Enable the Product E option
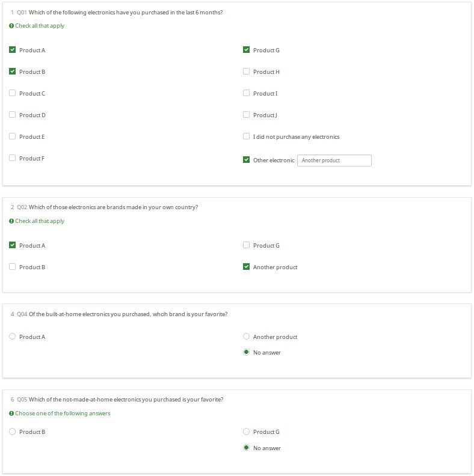Viewport: 474px width, 476px height. 13,136
